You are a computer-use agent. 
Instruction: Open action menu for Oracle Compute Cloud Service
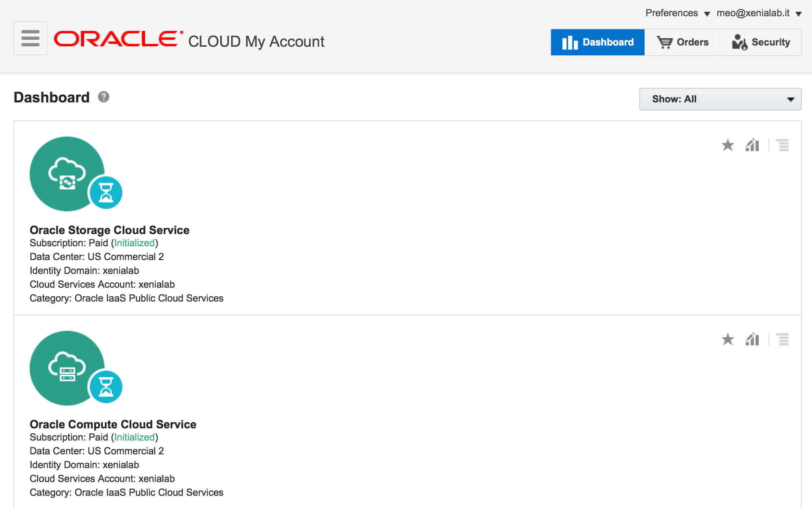[783, 339]
